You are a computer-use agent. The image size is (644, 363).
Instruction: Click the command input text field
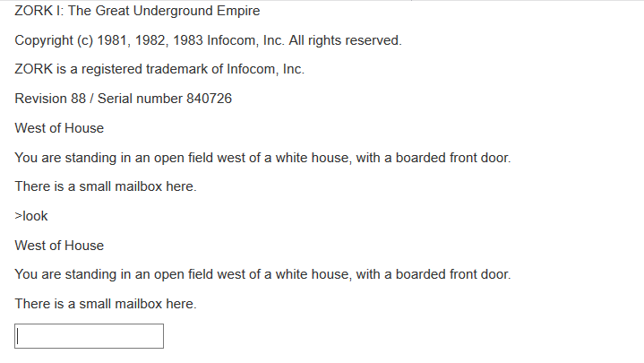point(90,336)
